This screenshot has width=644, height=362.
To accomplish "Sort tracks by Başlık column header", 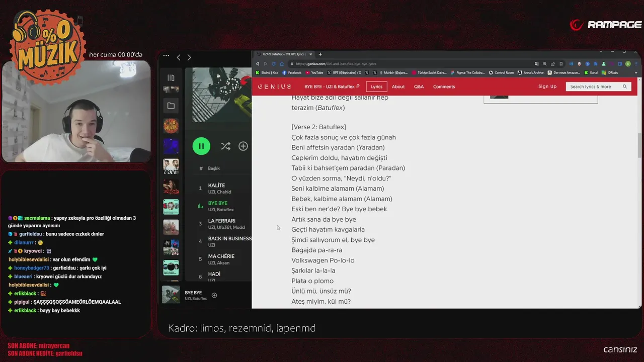I will pyautogui.click(x=214, y=168).
